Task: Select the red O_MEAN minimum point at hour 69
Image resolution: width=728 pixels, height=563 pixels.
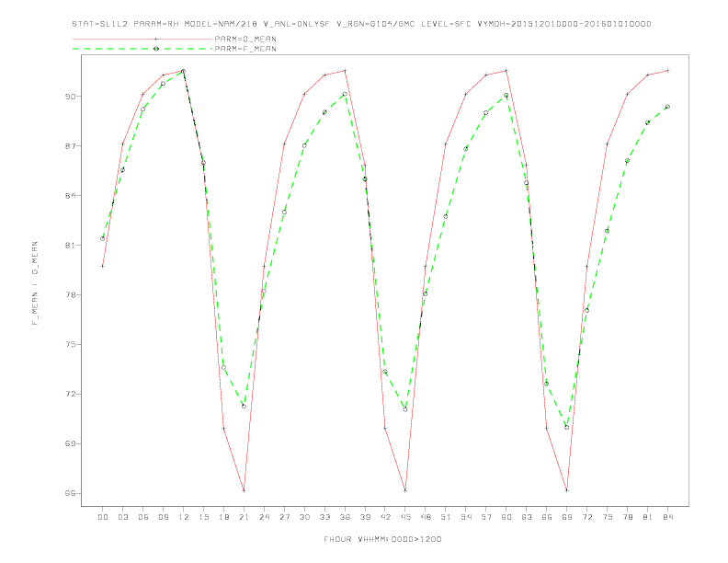Action: pyautogui.click(x=567, y=490)
